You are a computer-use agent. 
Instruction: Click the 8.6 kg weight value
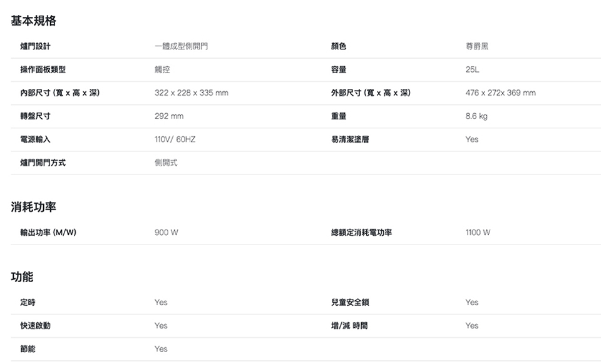click(476, 116)
